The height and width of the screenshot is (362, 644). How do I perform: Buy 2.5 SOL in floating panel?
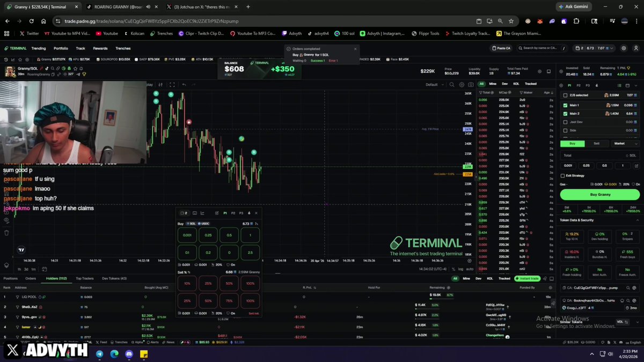pyautogui.click(x=250, y=252)
